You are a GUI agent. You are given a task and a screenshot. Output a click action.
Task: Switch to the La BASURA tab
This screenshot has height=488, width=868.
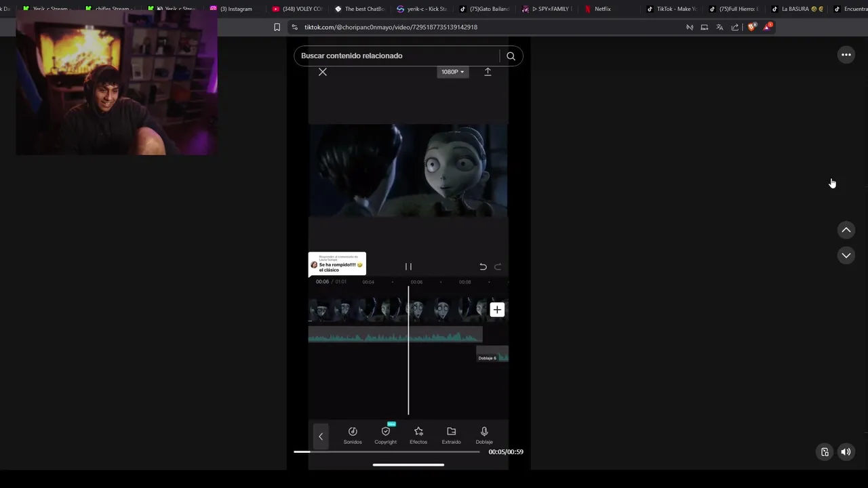pos(797,9)
